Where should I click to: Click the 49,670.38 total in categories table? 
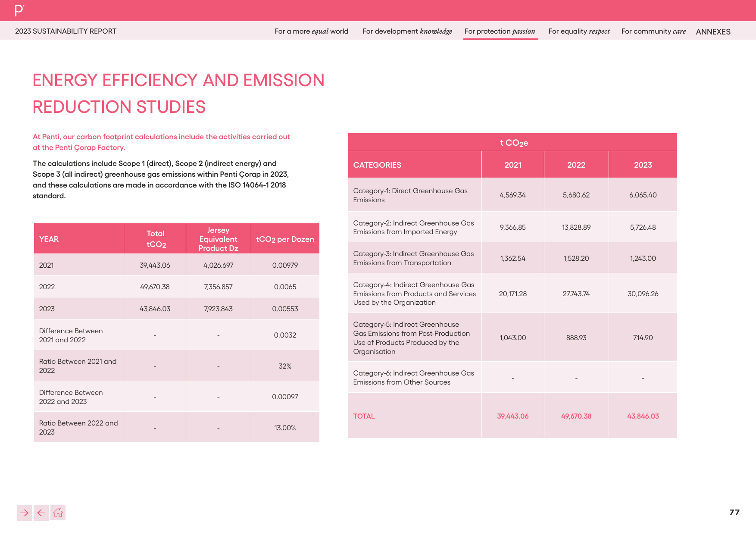(x=576, y=416)
